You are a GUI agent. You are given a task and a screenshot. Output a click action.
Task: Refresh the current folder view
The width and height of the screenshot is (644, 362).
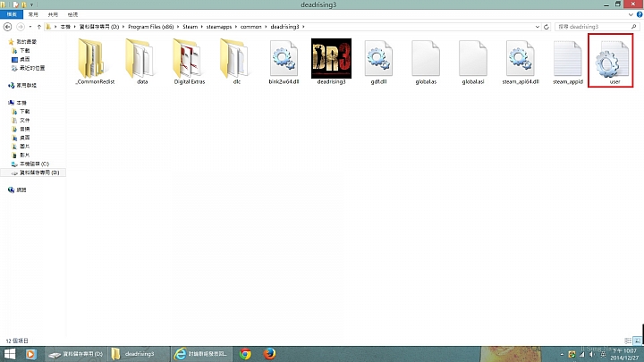coord(547,27)
